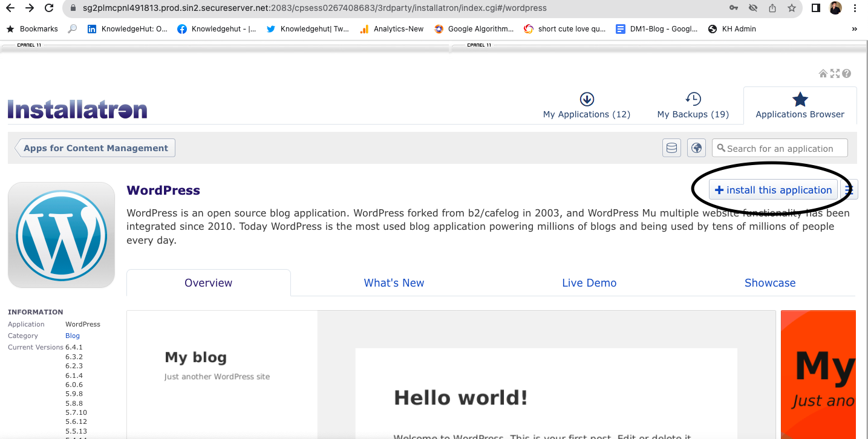Open the What's New tab

click(394, 283)
